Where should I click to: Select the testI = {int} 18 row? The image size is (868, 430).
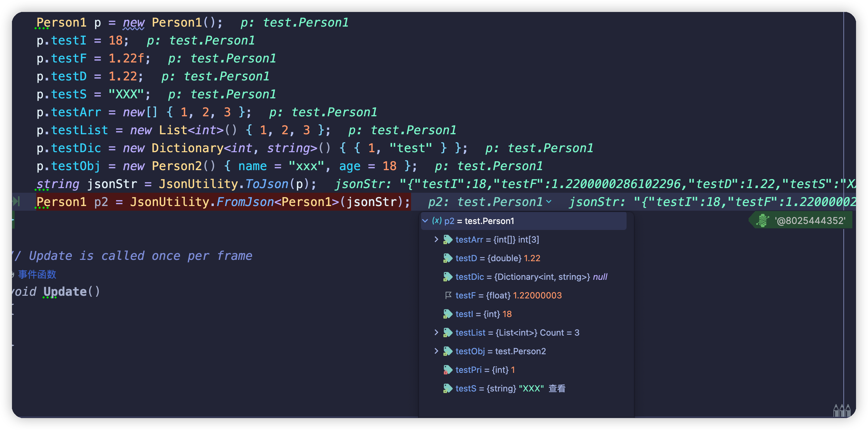coord(523,314)
